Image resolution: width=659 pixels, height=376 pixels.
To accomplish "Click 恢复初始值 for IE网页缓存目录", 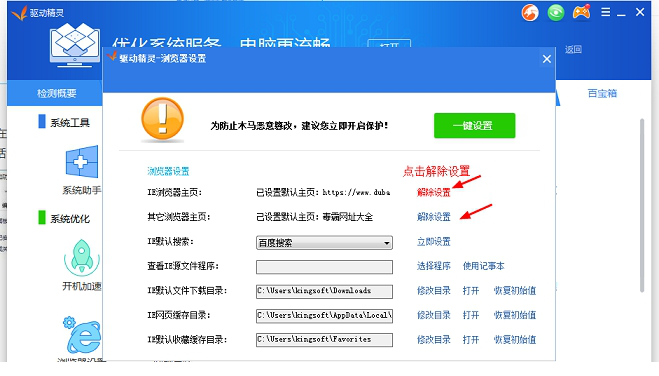I will [515, 315].
